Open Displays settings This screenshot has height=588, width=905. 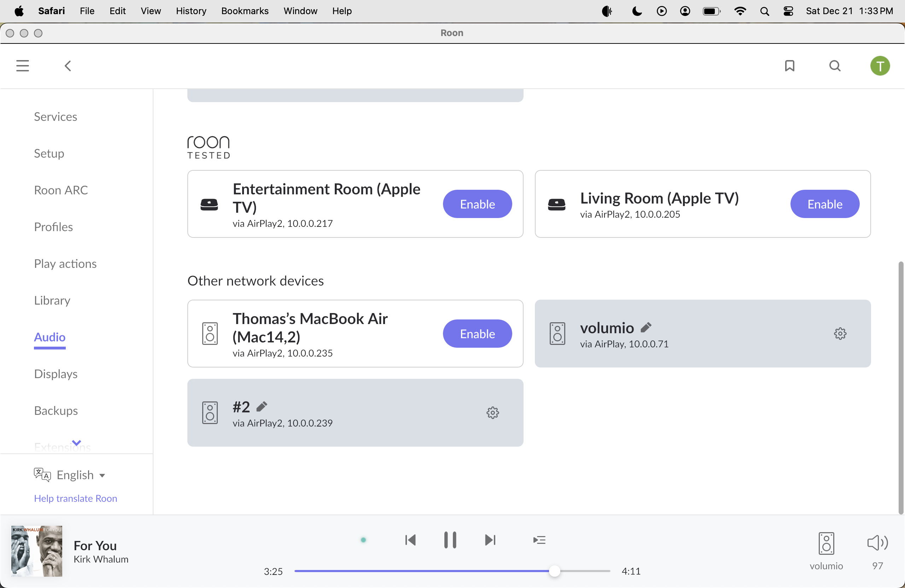pyautogui.click(x=56, y=374)
